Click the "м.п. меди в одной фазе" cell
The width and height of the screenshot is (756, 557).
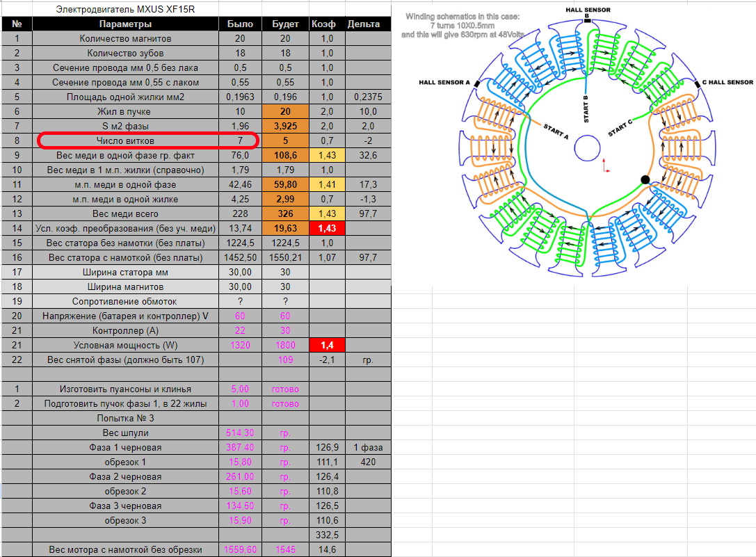pyautogui.click(x=125, y=184)
